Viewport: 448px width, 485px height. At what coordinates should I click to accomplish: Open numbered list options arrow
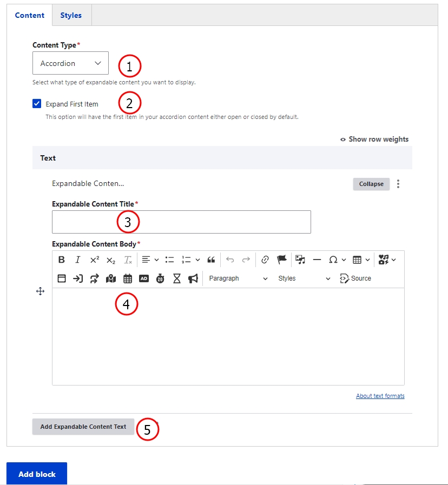[x=198, y=260]
